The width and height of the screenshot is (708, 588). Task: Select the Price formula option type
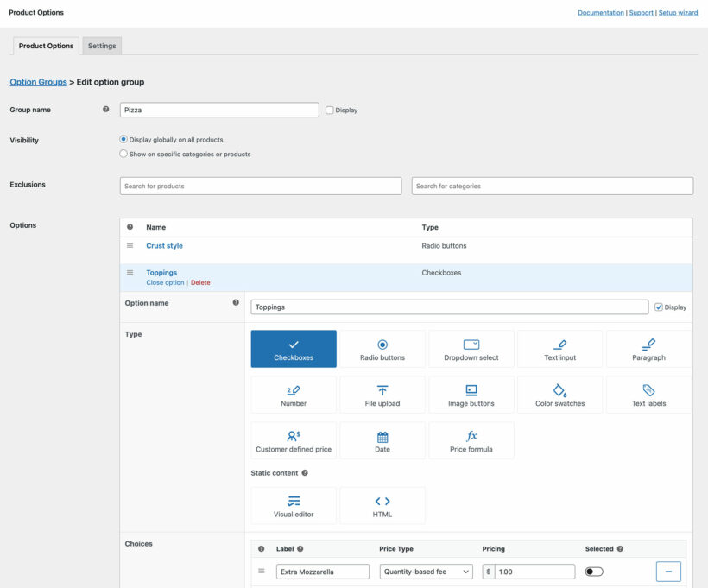coord(471,440)
